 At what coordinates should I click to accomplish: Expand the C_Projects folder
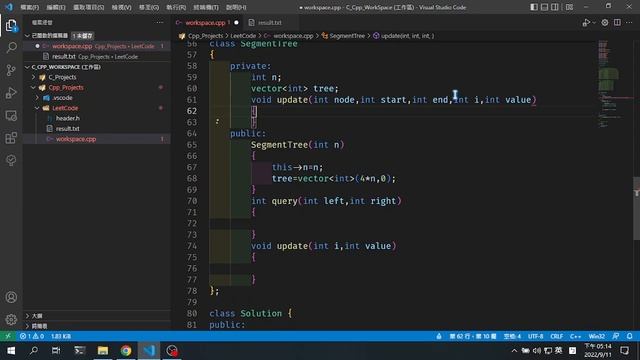point(62,77)
